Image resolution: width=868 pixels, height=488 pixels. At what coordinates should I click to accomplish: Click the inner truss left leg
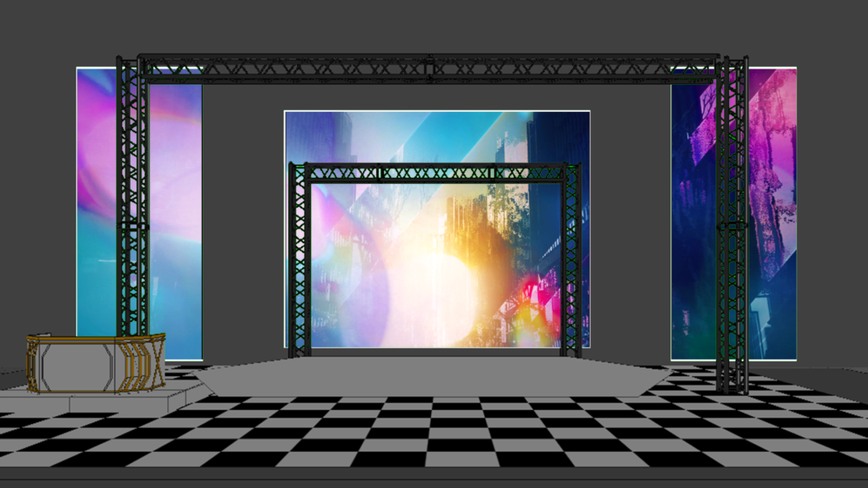(x=298, y=263)
